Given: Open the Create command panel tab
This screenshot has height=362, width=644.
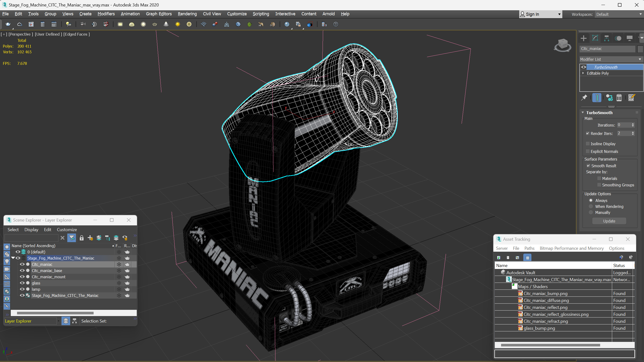Looking at the screenshot, I should [x=583, y=38].
